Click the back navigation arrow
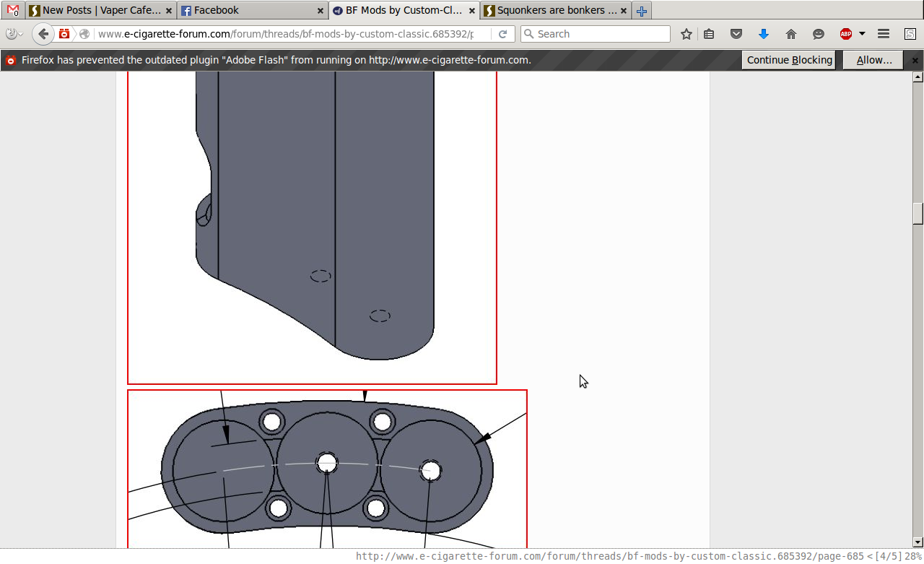Viewport: 924px width, 564px height. coord(43,34)
